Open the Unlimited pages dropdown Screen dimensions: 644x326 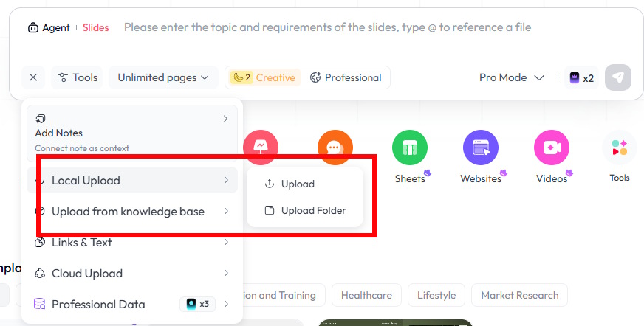coord(162,77)
